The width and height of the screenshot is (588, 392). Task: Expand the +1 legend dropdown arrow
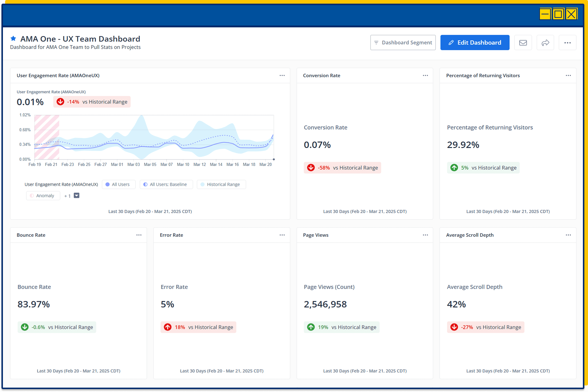tap(77, 195)
